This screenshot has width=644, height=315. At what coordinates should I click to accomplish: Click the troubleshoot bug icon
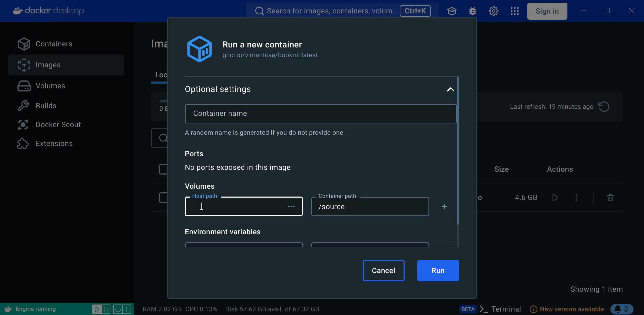(473, 11)
